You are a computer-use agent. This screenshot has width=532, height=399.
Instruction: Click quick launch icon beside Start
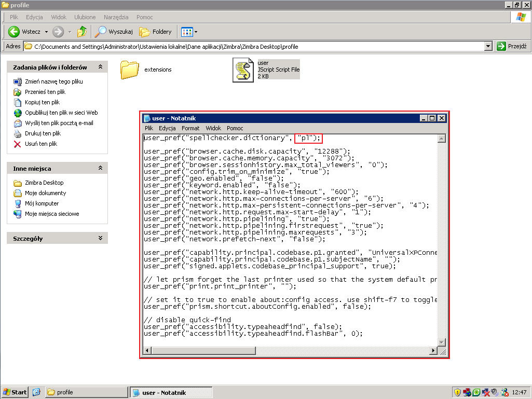[x=37, y=392]
